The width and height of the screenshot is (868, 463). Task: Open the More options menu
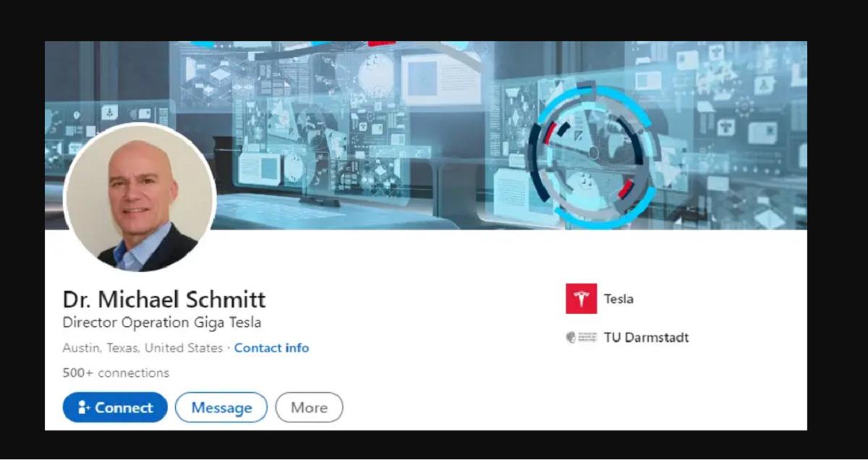(309, 408)
